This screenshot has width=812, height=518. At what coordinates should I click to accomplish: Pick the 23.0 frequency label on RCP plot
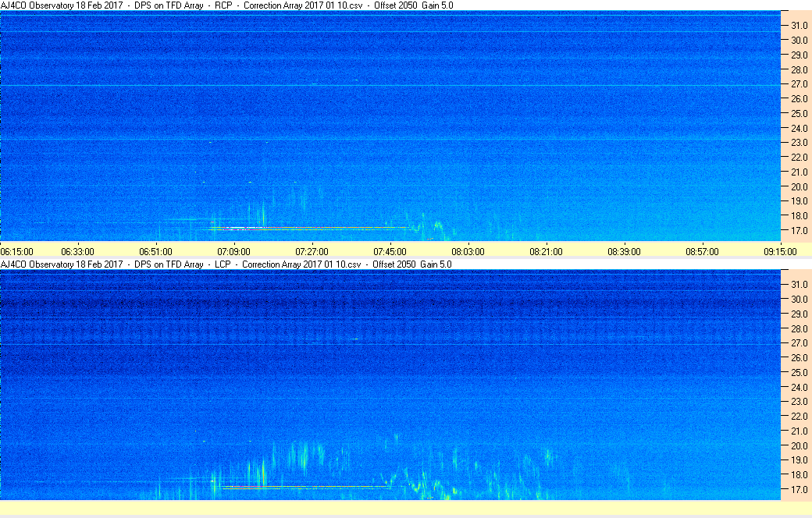click(x=799, y=142)
